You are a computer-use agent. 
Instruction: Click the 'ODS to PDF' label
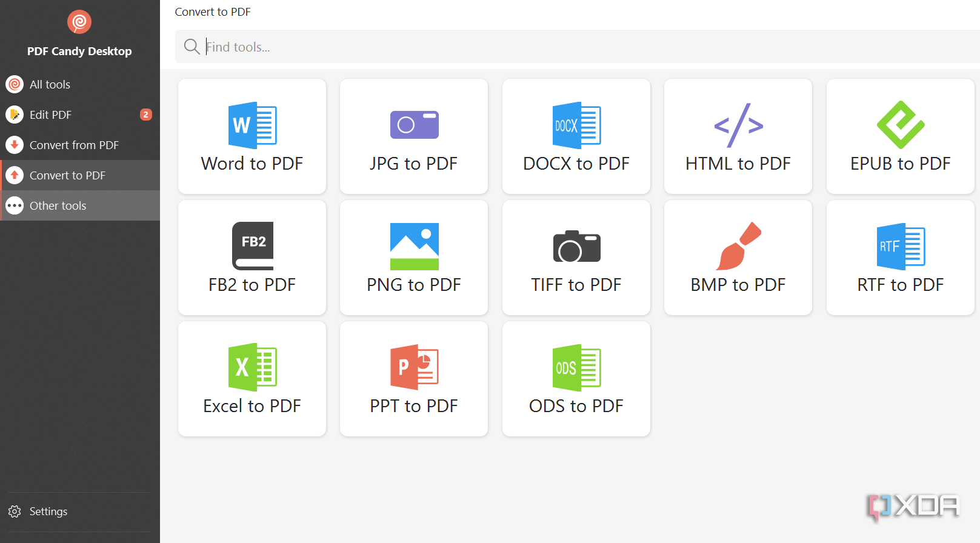point(576,406)
